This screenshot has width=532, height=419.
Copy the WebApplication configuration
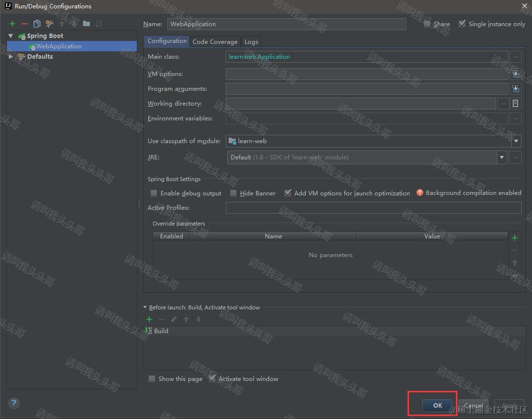pyautogui.click(x=37, y=23)
